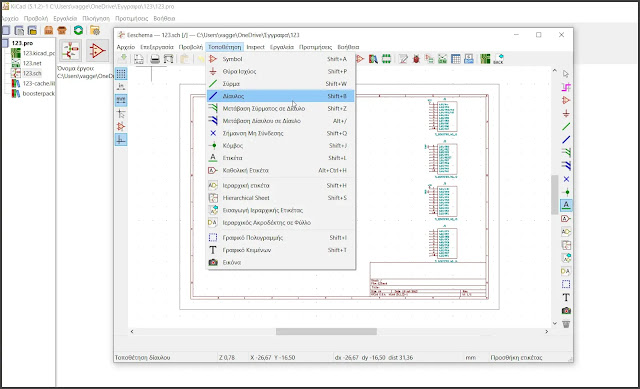Image resolution: width=640 pixels, height=389 pixels.
Task: Select the Junction tool in right toolbar
Action: click(x=566, y=192)
